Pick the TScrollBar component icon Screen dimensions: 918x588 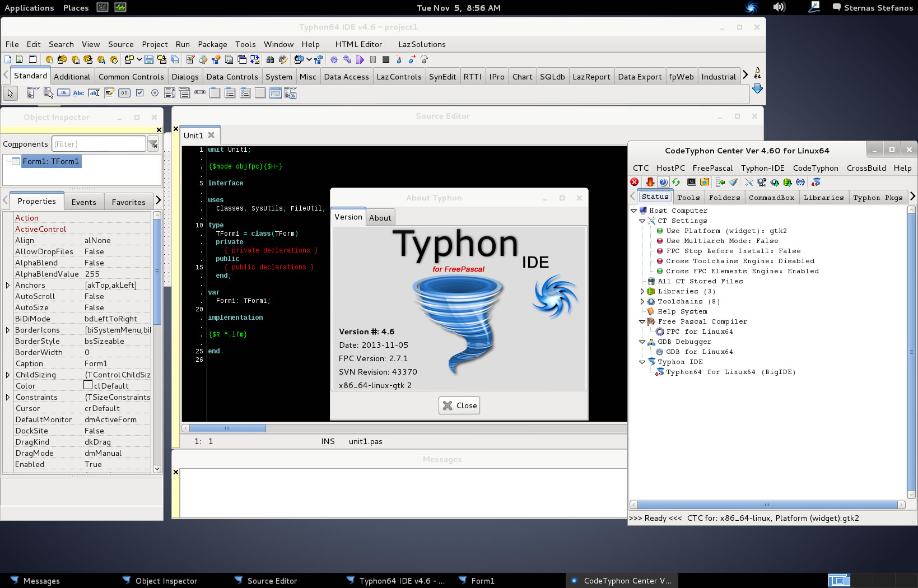200,92
